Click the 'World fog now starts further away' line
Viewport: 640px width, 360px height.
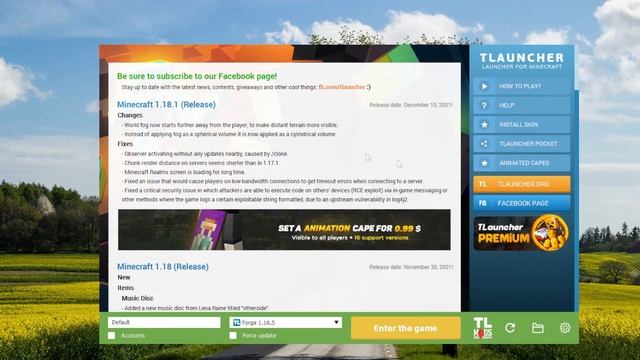coord(230,125)
